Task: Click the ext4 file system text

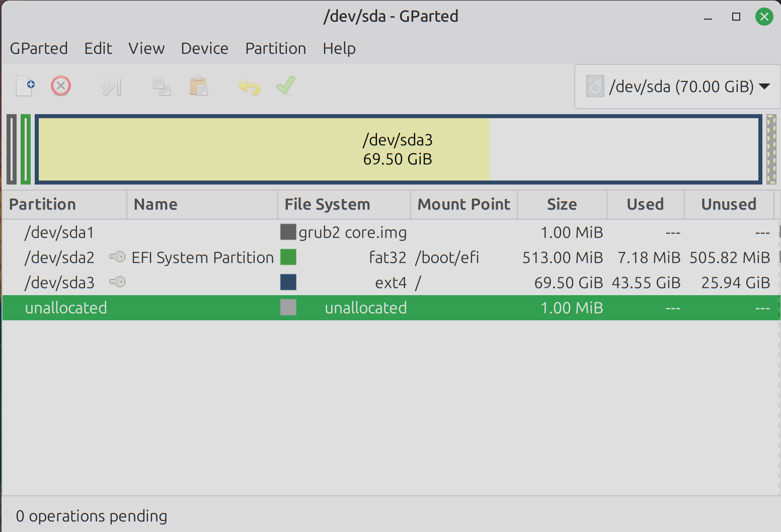Action: click(391, 283)
